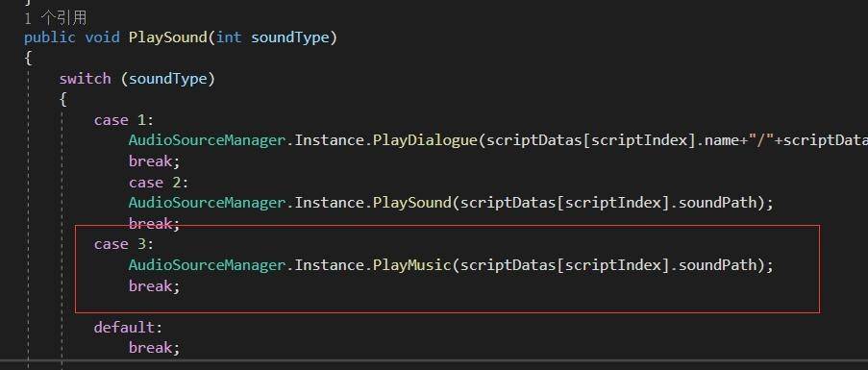868x370 pixels.
Task: Click the void return type keyword
Action: [x=103, y=37]
